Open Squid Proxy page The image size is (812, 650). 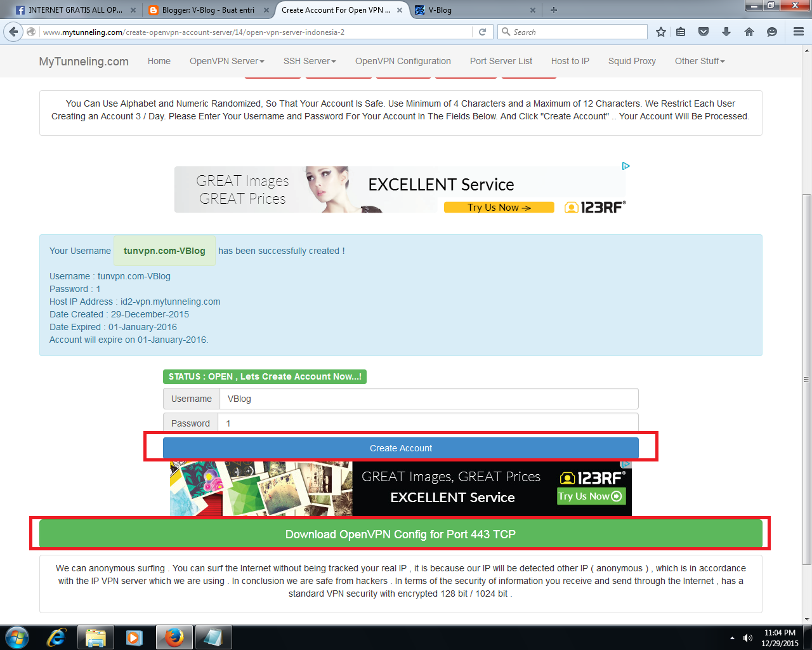tap(632, 61)
